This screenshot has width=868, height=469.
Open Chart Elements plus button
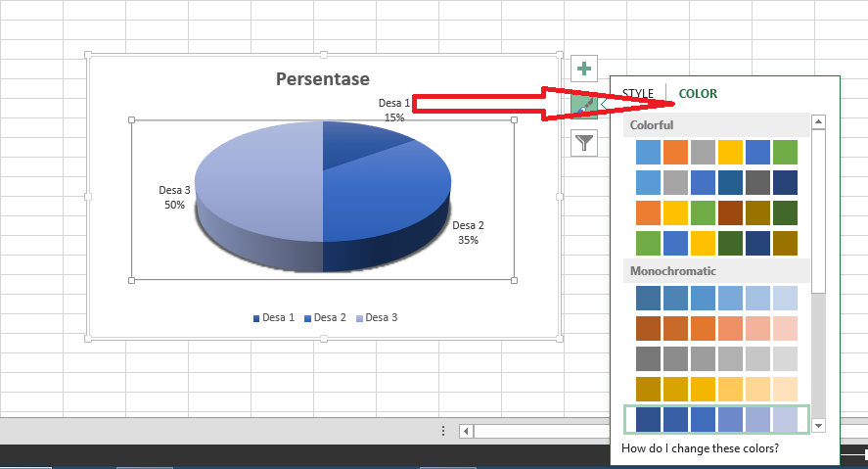click(584, 69)
